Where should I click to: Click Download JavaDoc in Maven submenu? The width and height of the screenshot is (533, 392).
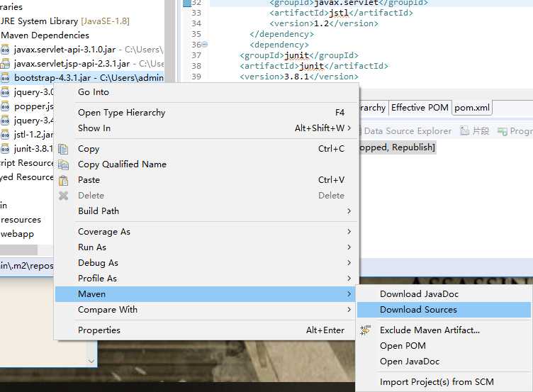tap(444, 294)
